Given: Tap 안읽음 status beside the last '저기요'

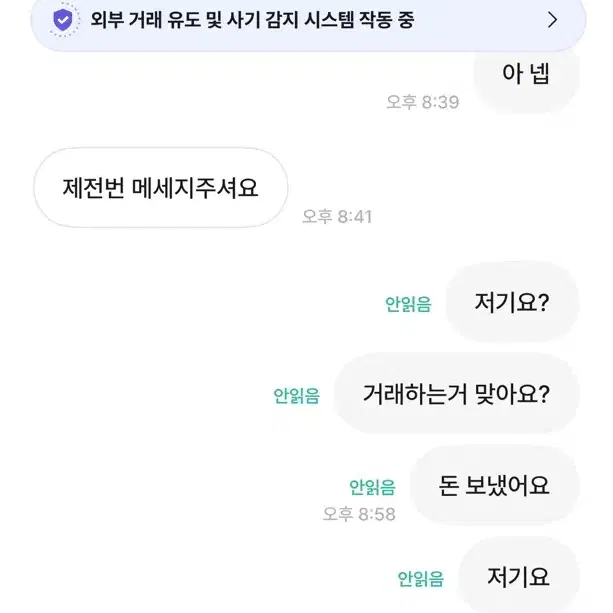Looking at the screenshot, I should coord(421,579).
